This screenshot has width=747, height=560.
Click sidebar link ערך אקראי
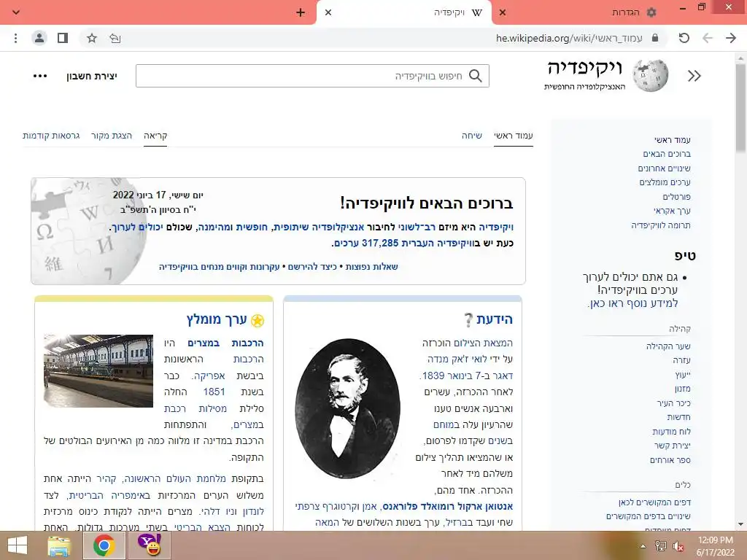point(672,211)
